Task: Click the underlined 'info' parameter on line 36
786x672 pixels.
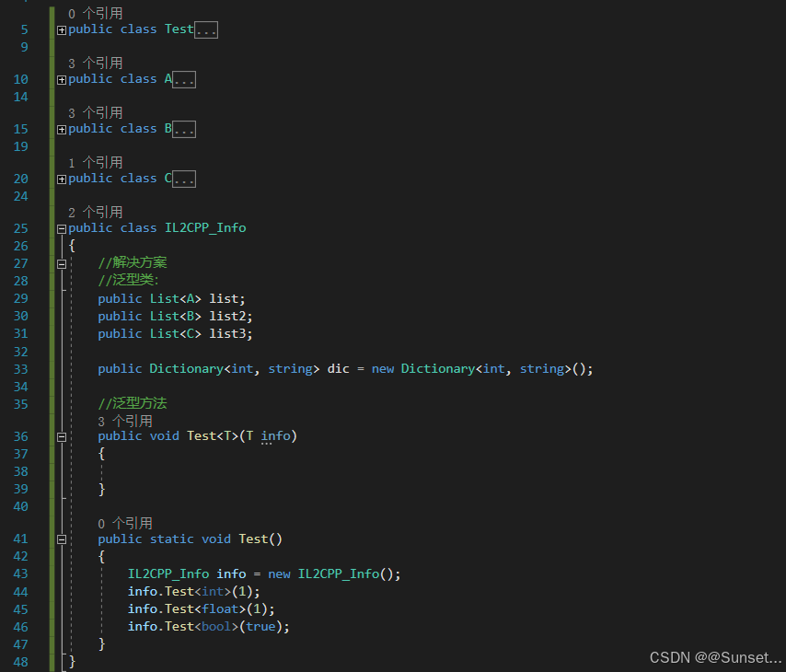Action: [275, 436]
